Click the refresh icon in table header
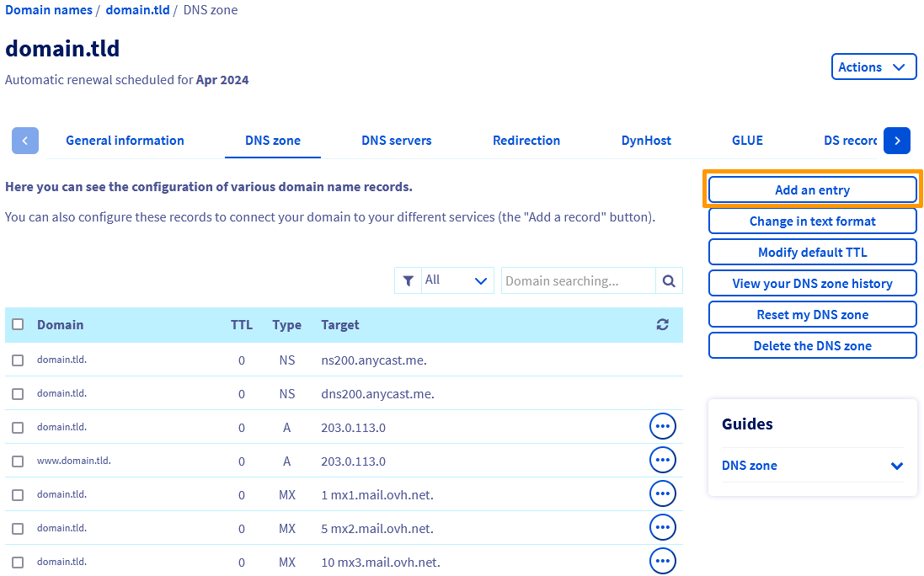924x576 pixels. 662,325
